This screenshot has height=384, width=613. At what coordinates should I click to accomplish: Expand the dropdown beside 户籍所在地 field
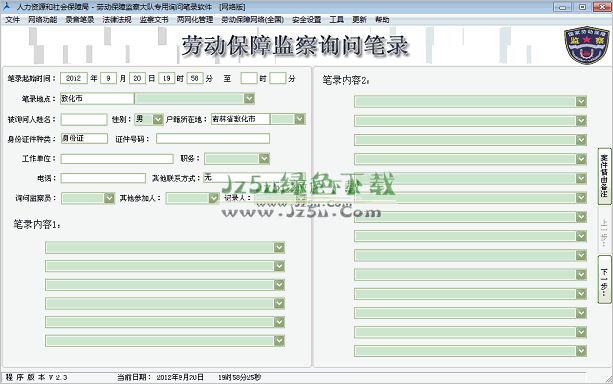pos(299,119)
